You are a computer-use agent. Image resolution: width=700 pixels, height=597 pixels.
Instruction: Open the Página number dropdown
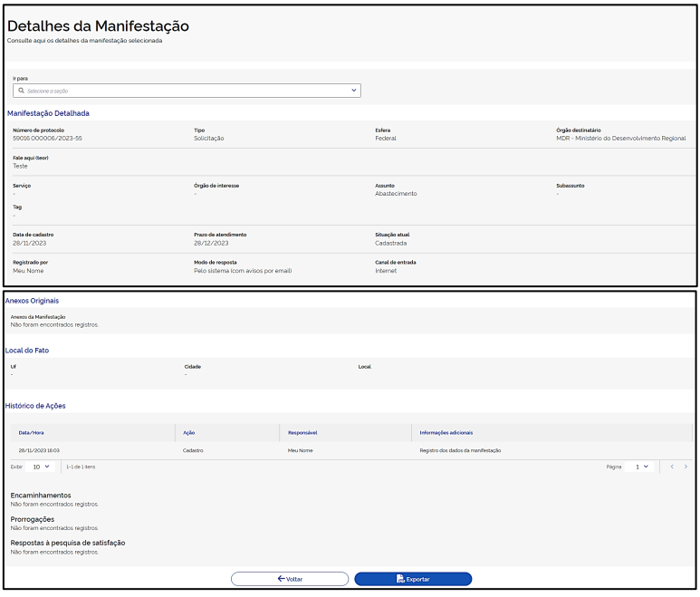pyautogui.click(x=641, y=467)
